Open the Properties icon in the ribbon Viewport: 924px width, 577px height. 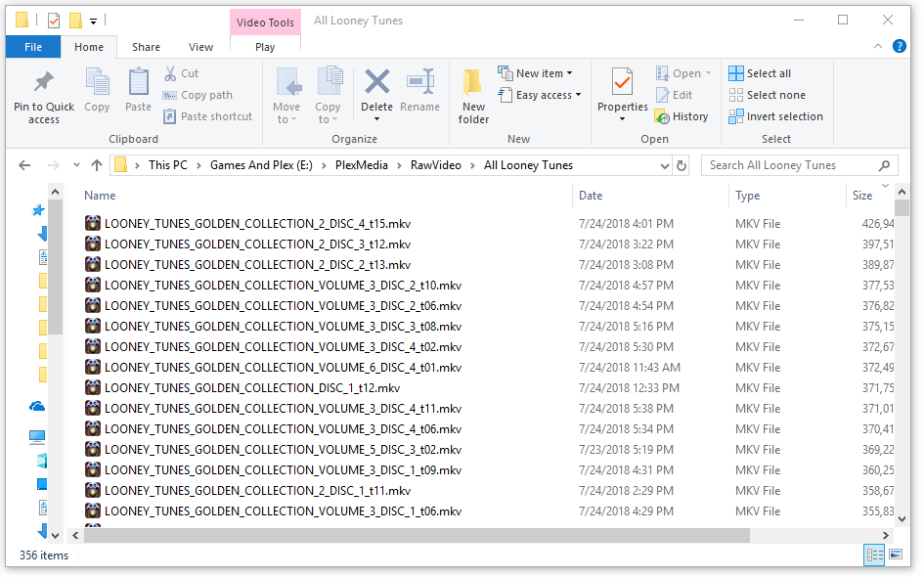coord(622,82)
